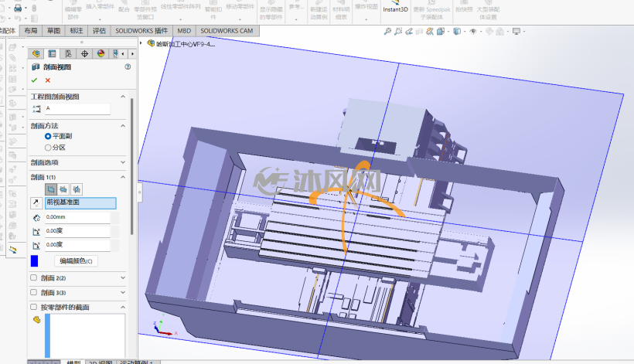Open View Orientation dropdown arrow
Viewport: 634px width, 364px height.
(x=448, y=32)
